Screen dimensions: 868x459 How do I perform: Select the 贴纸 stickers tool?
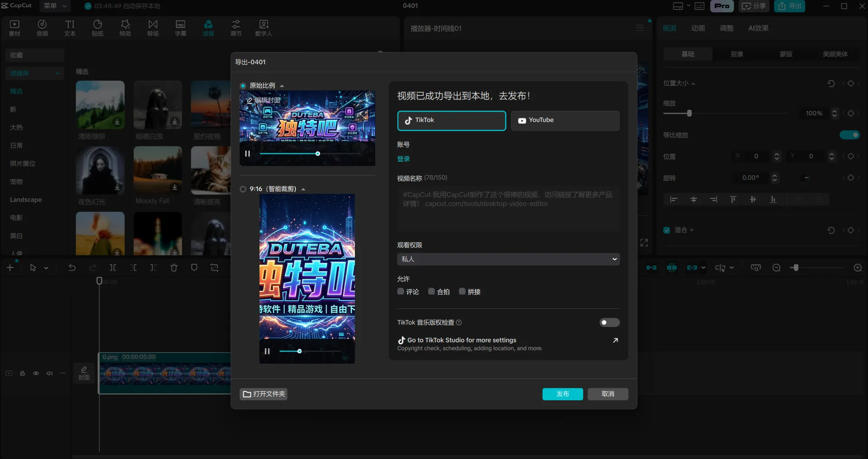98,28
